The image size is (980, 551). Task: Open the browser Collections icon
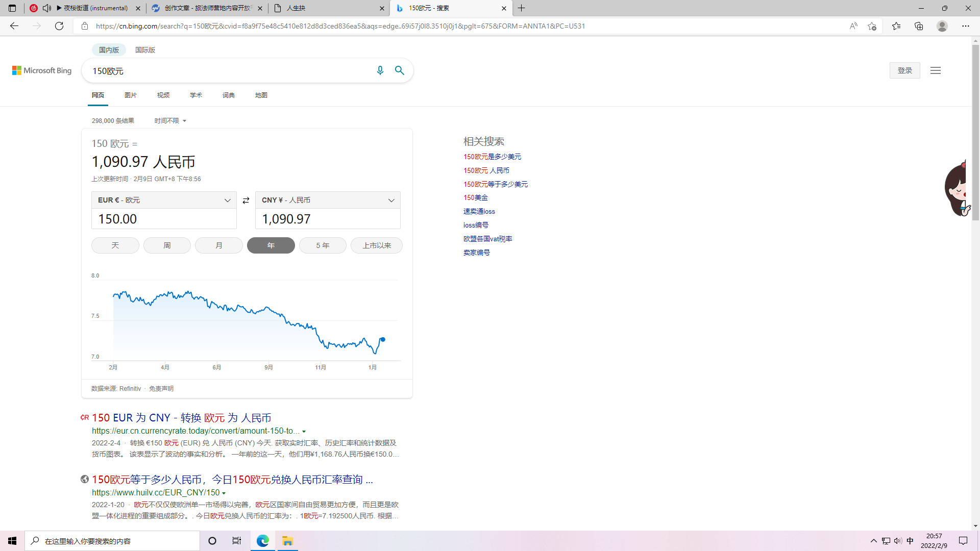coord(919,26)
